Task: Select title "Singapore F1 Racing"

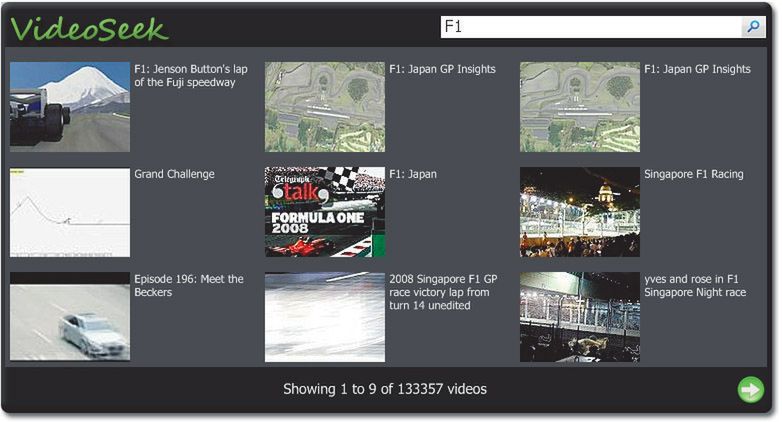Action: [694, 174]
